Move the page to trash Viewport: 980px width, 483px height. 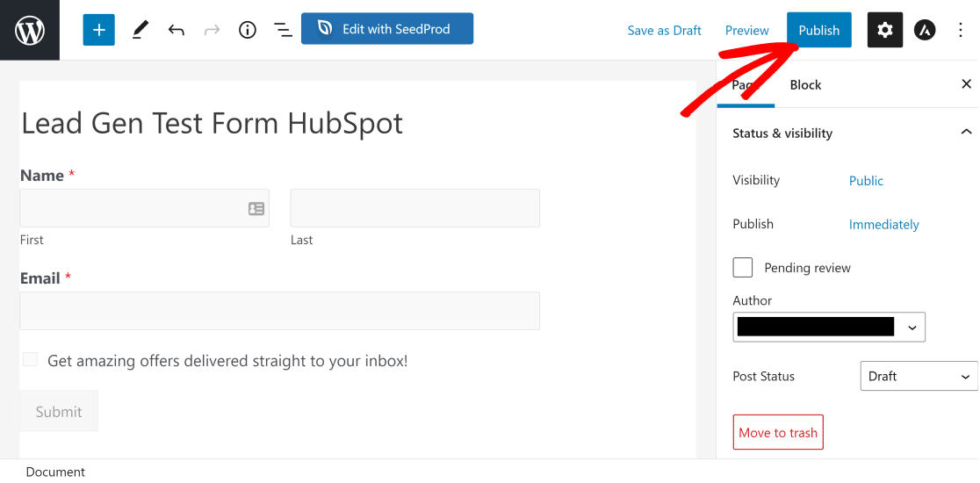tap(778, 432)
